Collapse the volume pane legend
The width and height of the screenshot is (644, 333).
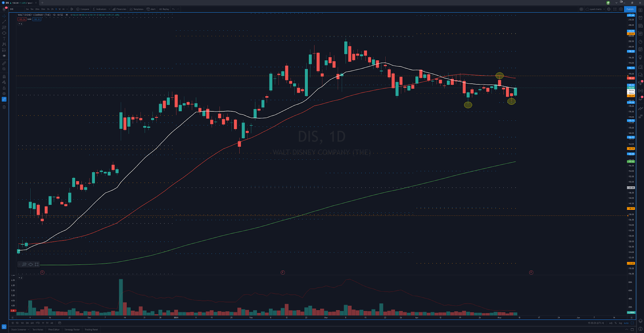pos(19,277)
